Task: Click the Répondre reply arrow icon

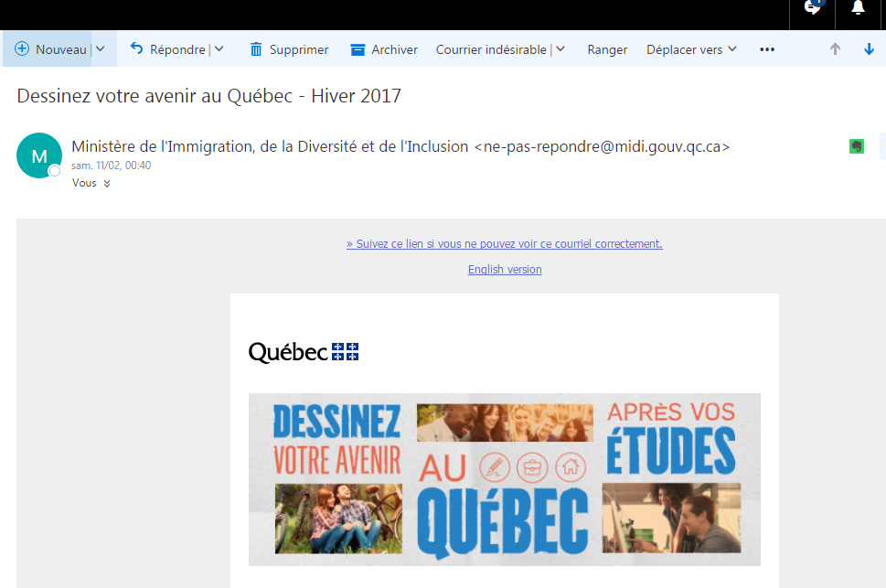Action: pos(137,49)
